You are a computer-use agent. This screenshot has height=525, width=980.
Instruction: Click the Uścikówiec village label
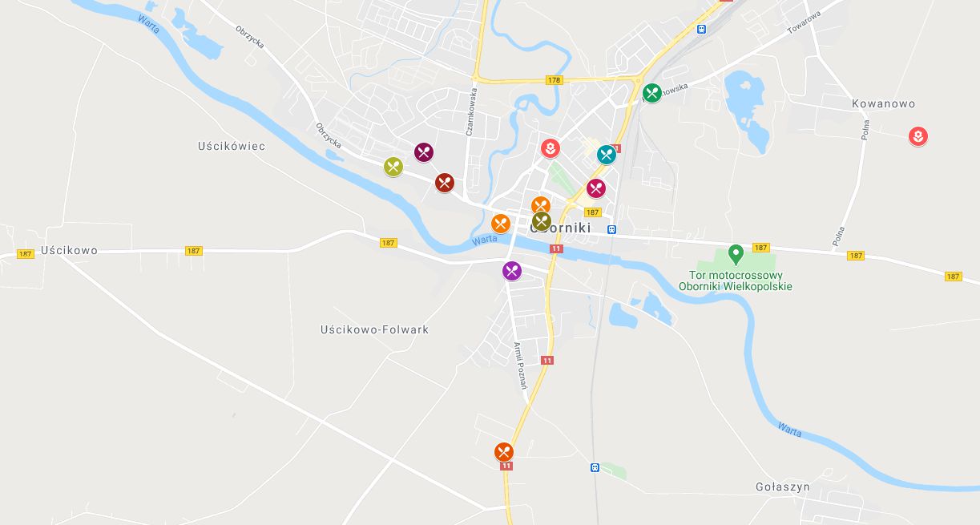[232, 147]
